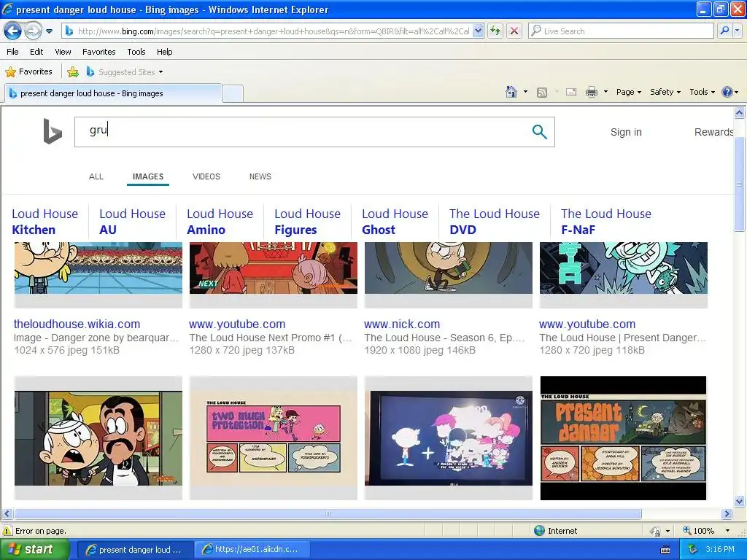
Task: Click the Sign in link
Action: point(626,132)
